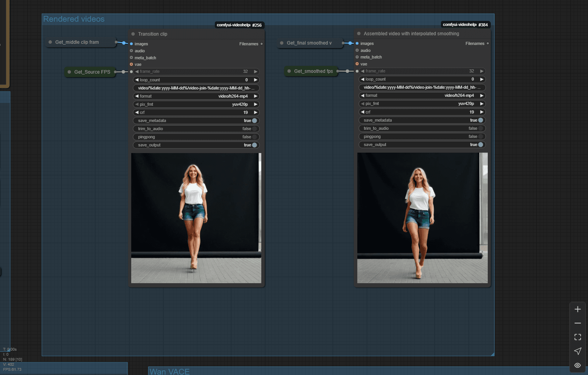This screenshot has height=375, width=588.
Task: Collapse the Assembled video node via its dot
Action: coord(359,34)
